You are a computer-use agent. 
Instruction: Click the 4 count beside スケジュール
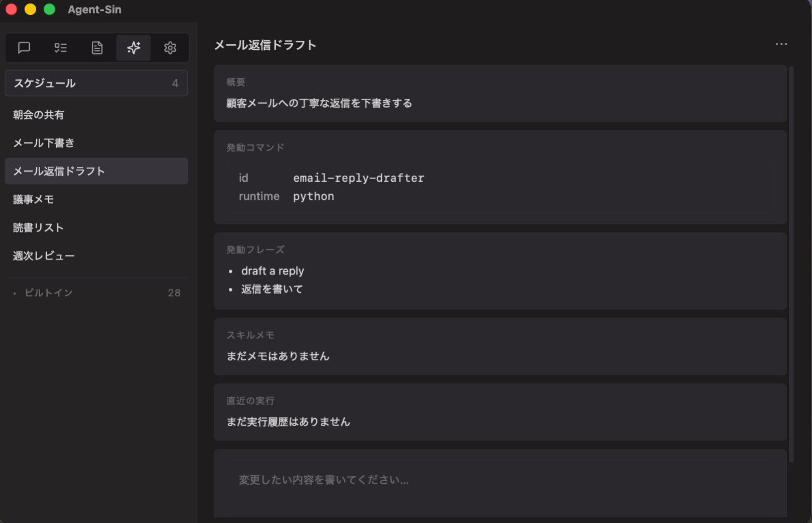click(x=175, y=83)
